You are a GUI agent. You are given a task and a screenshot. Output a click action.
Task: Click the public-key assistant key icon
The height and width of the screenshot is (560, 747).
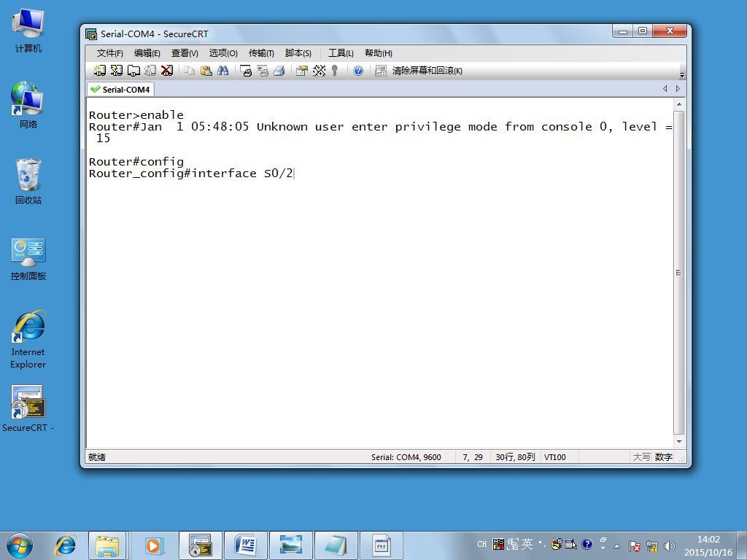click(334, 71)
